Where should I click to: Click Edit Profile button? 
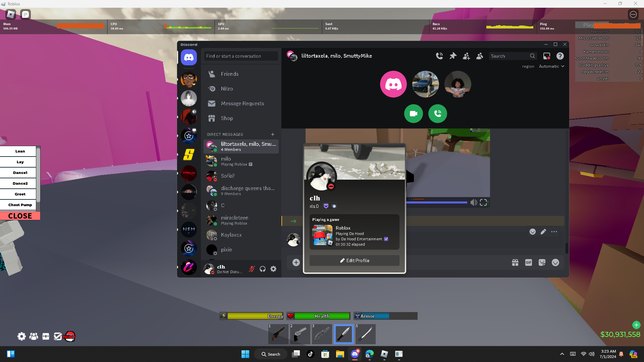tap(355, 260)
